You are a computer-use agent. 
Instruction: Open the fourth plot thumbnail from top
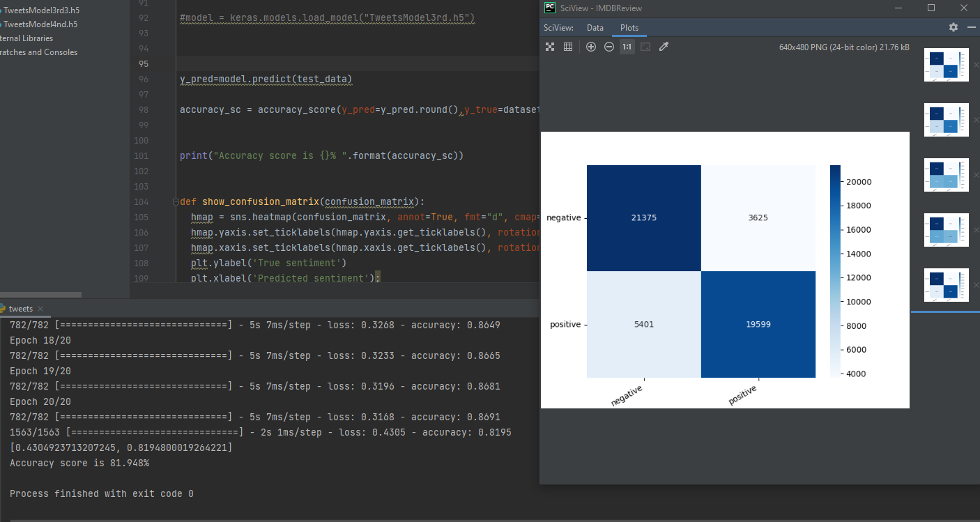click(946, 230)
